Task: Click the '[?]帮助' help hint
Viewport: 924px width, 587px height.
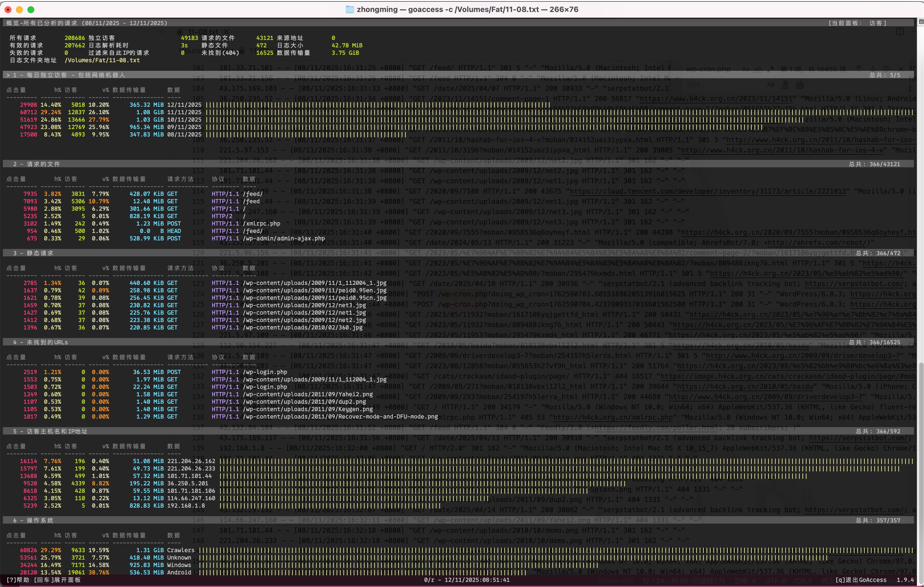Action: point(18,580)
